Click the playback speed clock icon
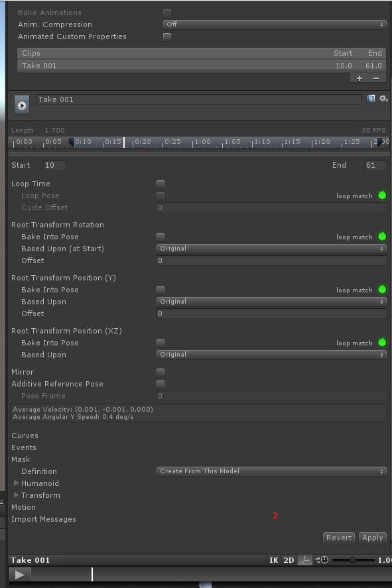This screenshot has height=588, width=392. click(321, 559)
